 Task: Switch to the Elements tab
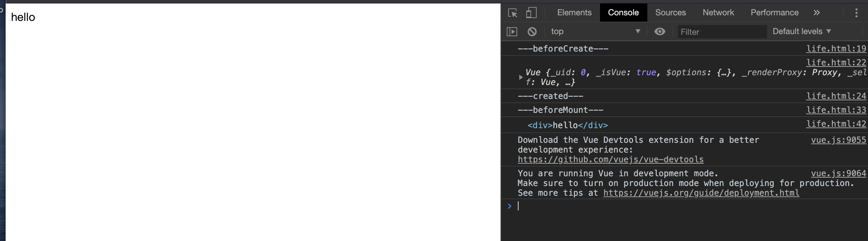tap(574, 13)
